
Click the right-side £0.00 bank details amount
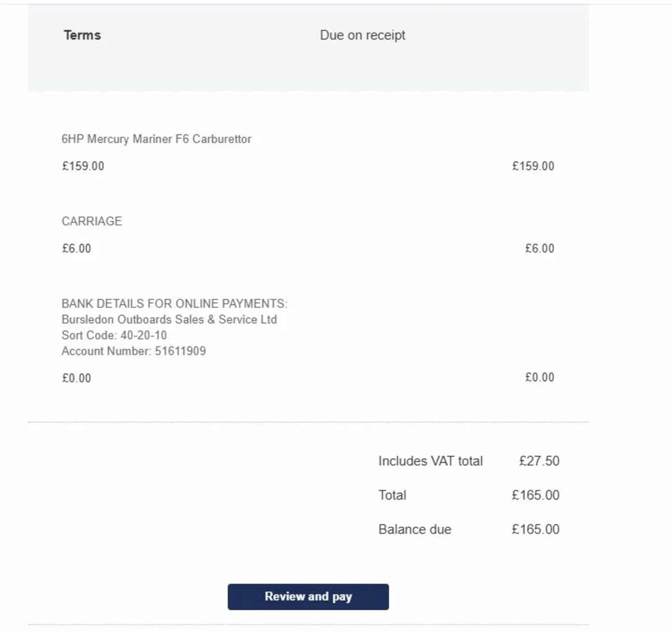click(x=540, y=378)
